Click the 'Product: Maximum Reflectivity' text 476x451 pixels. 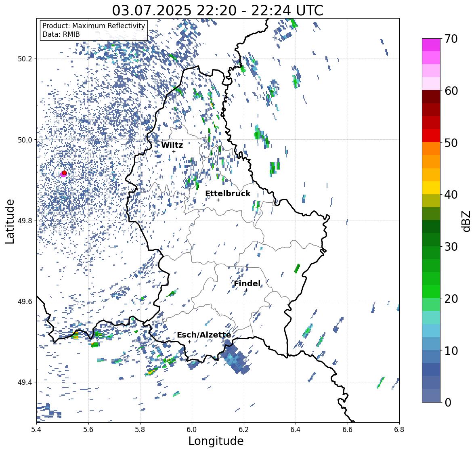[x=94, y=26]
